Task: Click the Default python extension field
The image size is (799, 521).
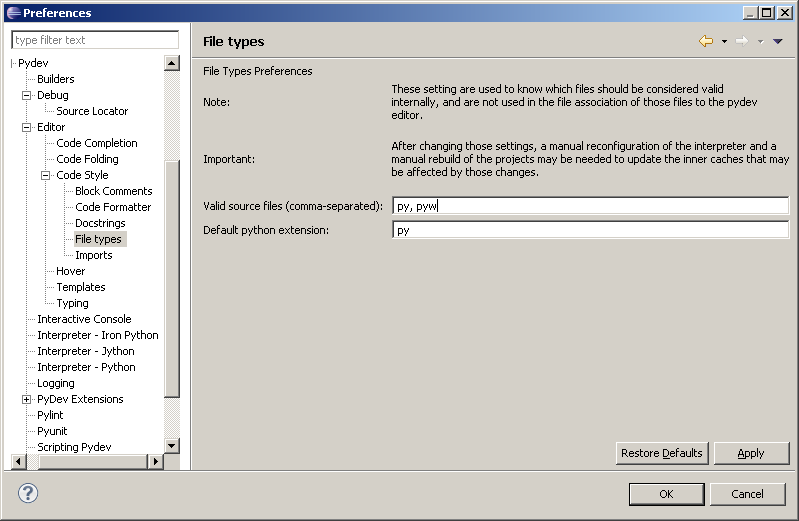Action: click(591, 230)
